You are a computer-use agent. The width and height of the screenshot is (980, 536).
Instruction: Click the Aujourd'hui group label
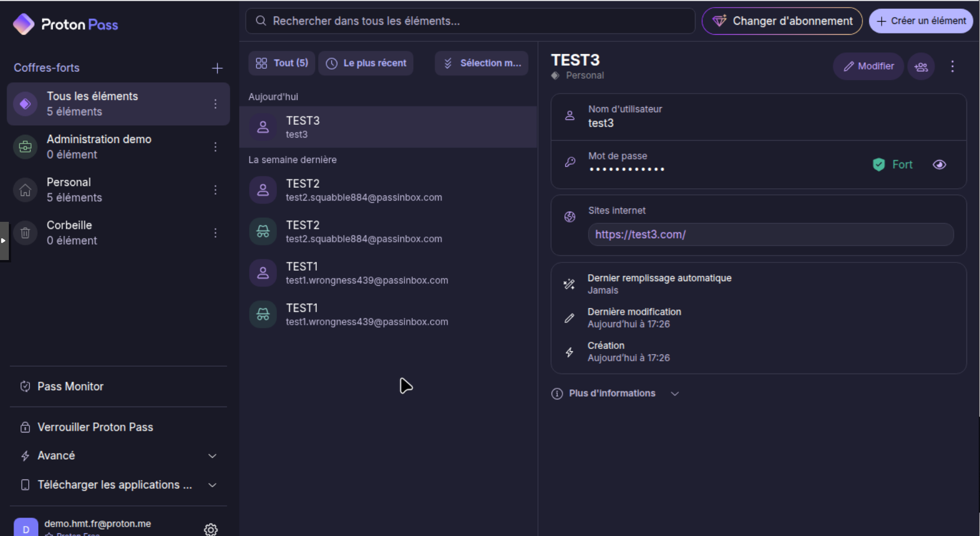(x=273, y=97)
